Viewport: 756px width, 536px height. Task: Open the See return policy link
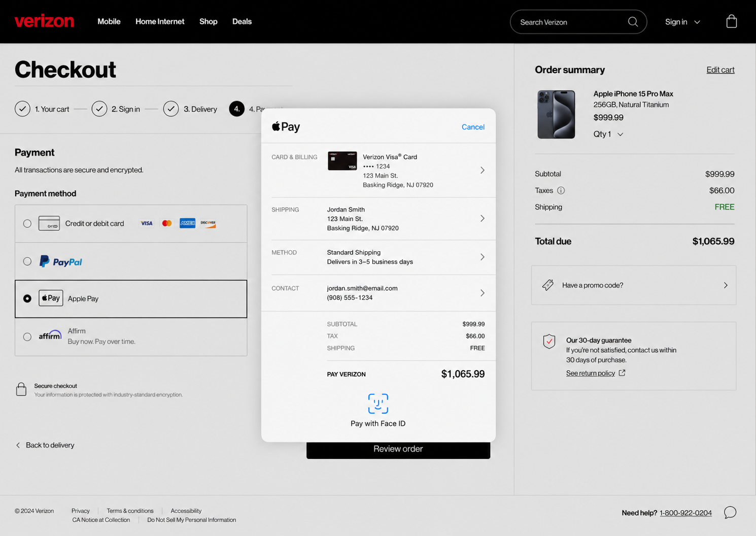click(591, 373)
